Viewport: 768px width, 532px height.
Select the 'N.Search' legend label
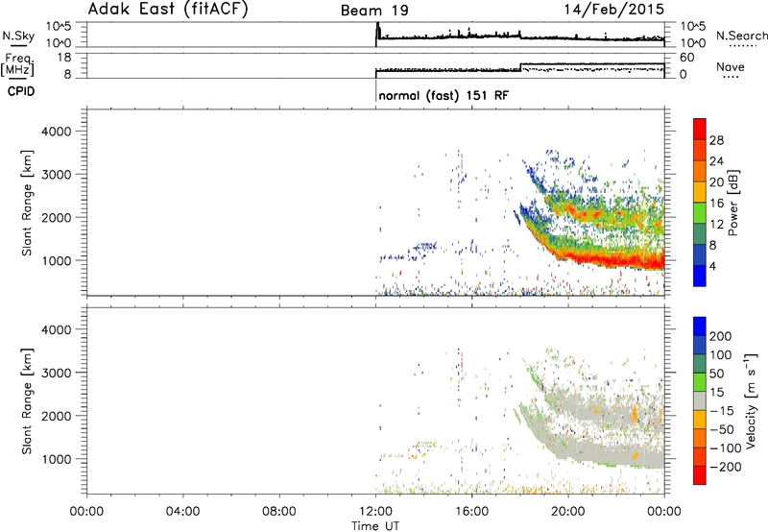[741, 36]
